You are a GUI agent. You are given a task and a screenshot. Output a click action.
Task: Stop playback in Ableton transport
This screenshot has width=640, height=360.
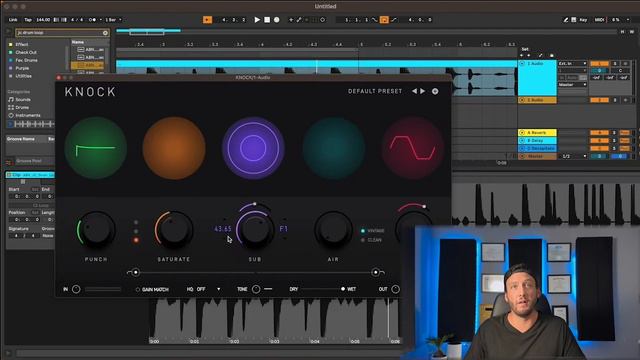pyautogui.click(x=267, y=20)
